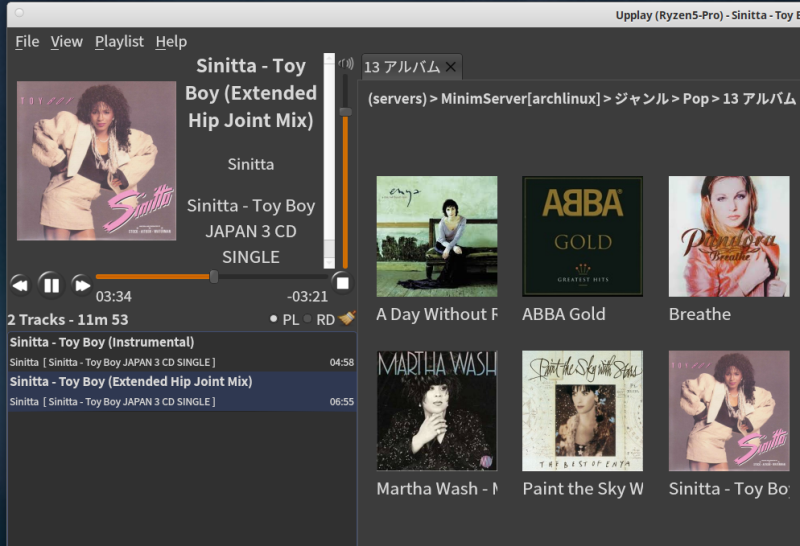The width and height of the screenshot is (800, 546).
Task: Click the 13 アルバム breadcrumb entry
Action: click(759, 98)
